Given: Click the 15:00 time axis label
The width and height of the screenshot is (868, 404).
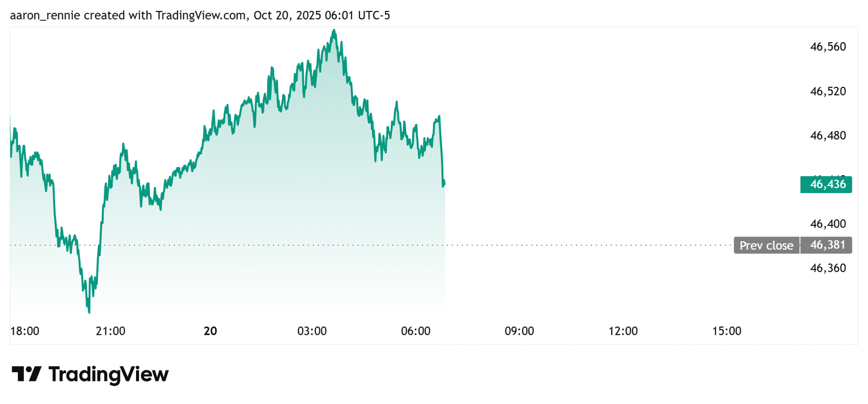Looking at the screenshot, I should [x=727, y=331].
